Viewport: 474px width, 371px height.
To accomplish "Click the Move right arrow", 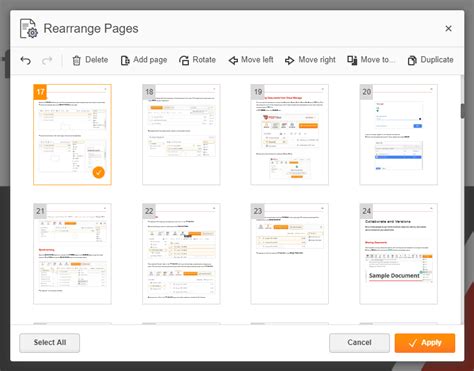I will [310, 60].
